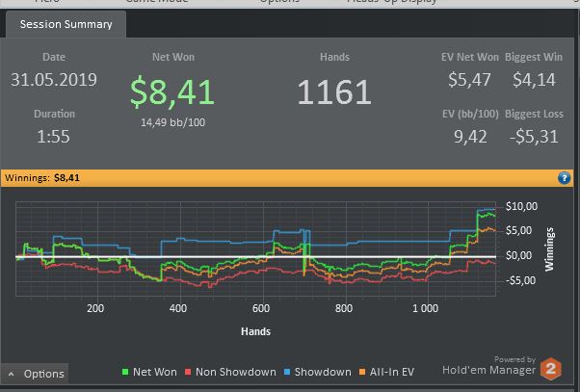
Task: Click the 200 hands axis label
Action: point(95,308)
